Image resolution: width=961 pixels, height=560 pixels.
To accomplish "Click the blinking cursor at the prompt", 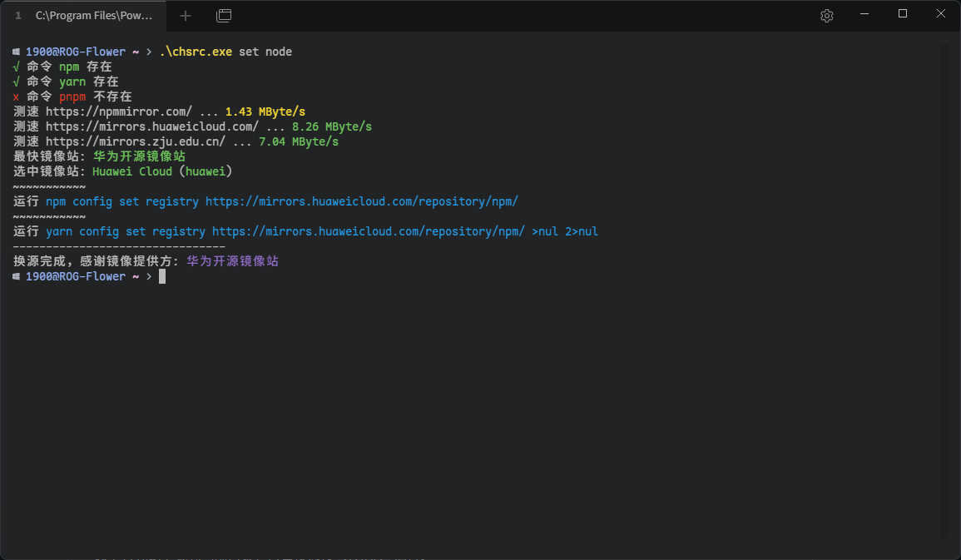I will point(161,275).
